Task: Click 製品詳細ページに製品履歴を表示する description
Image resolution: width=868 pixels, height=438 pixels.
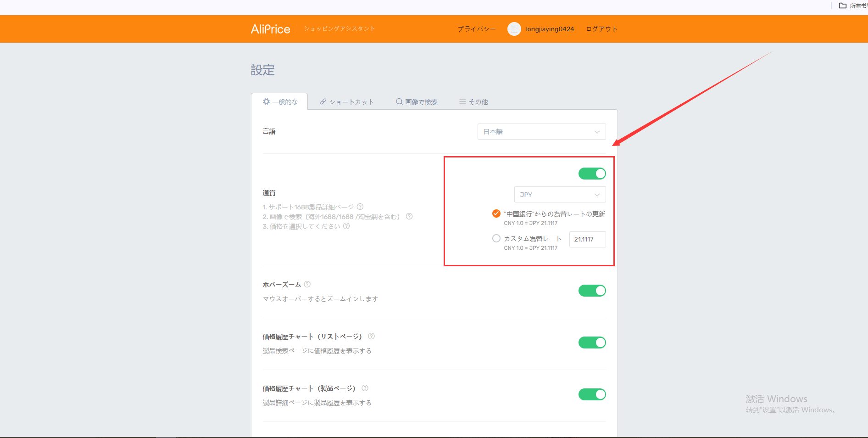Action: [317, 402]
